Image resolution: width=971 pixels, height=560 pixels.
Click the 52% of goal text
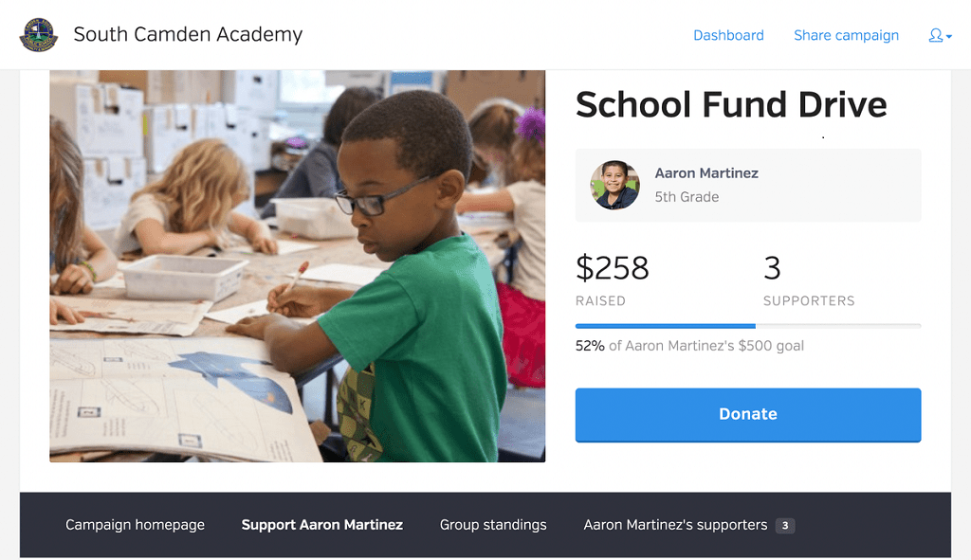point(690,346)
